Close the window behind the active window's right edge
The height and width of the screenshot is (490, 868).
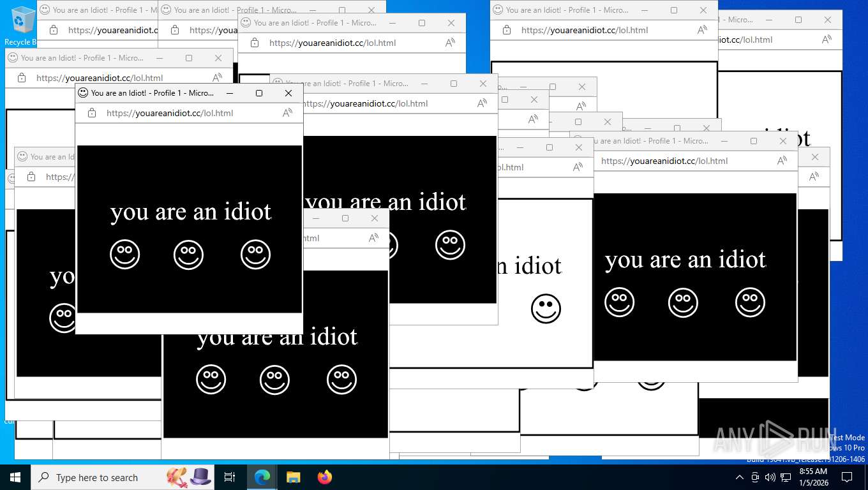pyautogui.click(x=483, y=84)
